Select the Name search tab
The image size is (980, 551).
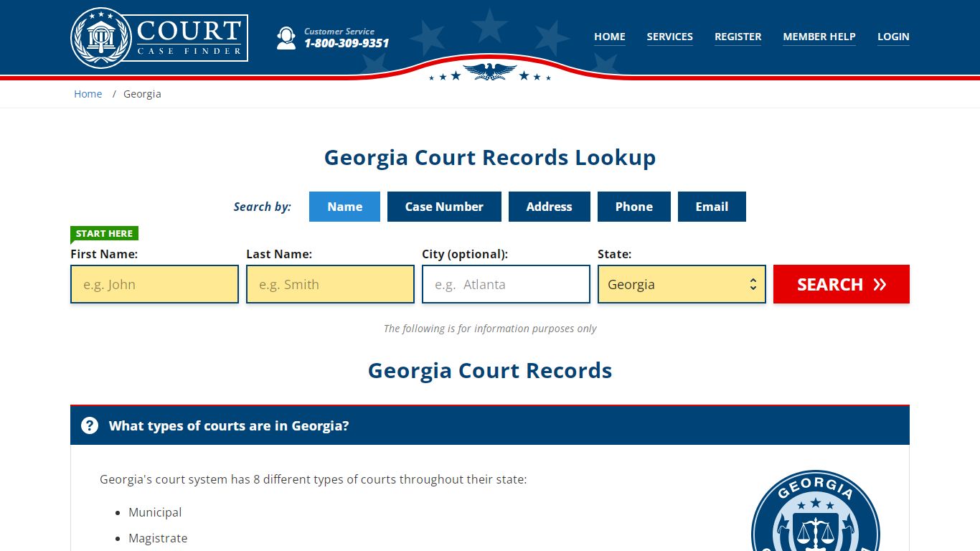[x=344, y=207]
